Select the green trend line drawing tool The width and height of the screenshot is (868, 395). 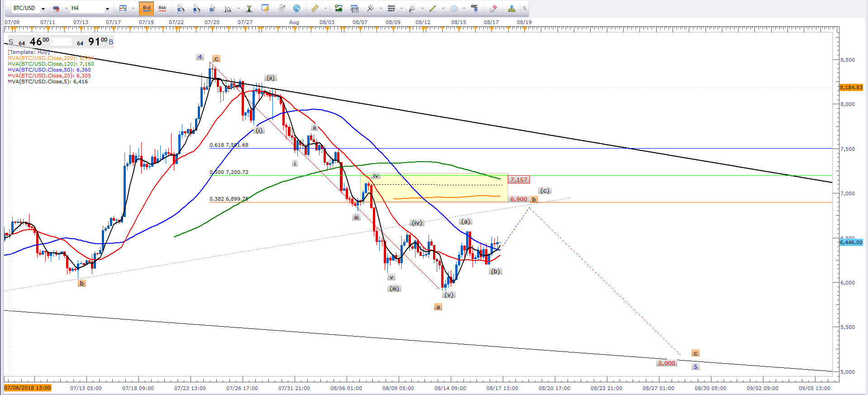(x=433, y=8)
